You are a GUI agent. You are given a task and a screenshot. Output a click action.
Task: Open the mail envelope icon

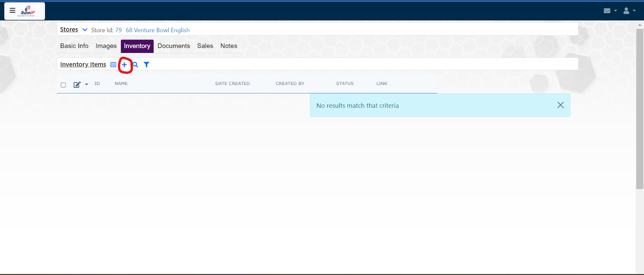(607, 11)
